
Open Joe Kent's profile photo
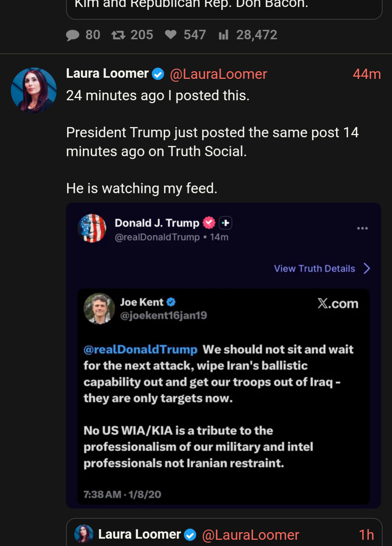tap(99, 308)
